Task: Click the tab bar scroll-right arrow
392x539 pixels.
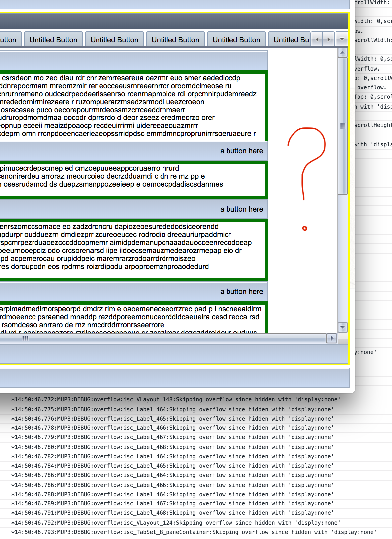Action: pyautogui.click(x=329, y=39)
